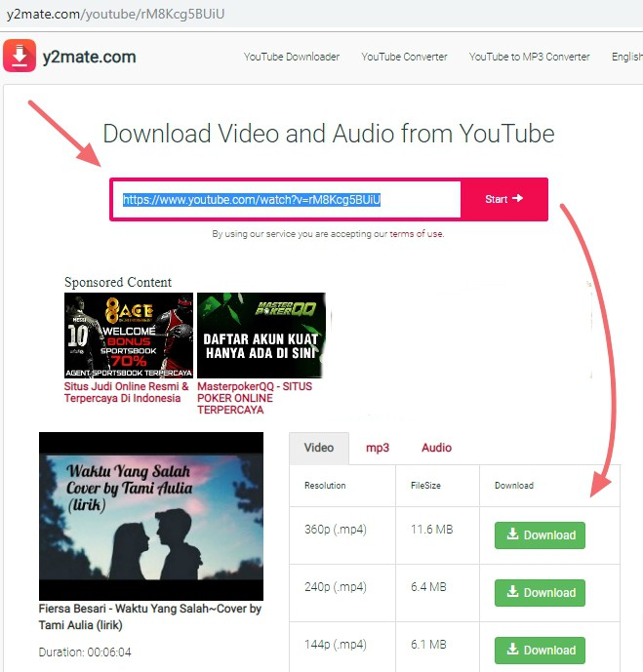The height and width of the screenshot is (672, 643).
Task: Download the 240p mp4 video
Action: (x=540, y=593)
